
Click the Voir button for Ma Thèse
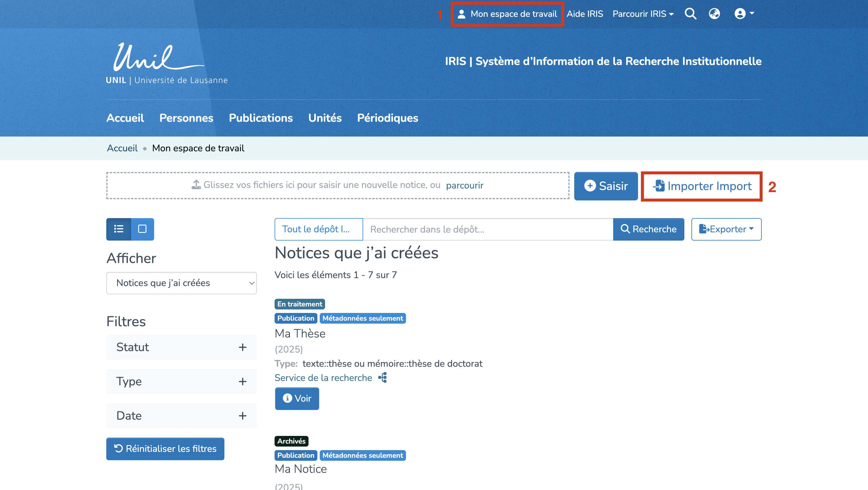297,398
